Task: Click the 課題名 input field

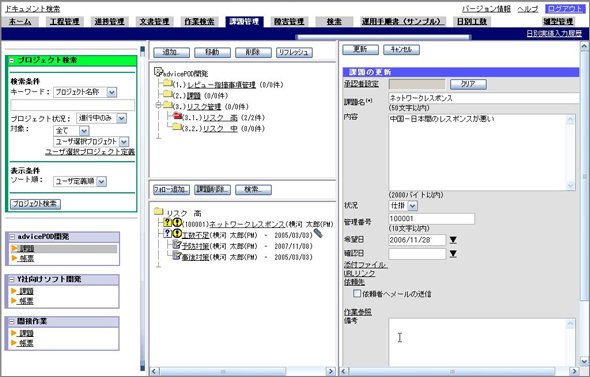Action: [484, 98]
